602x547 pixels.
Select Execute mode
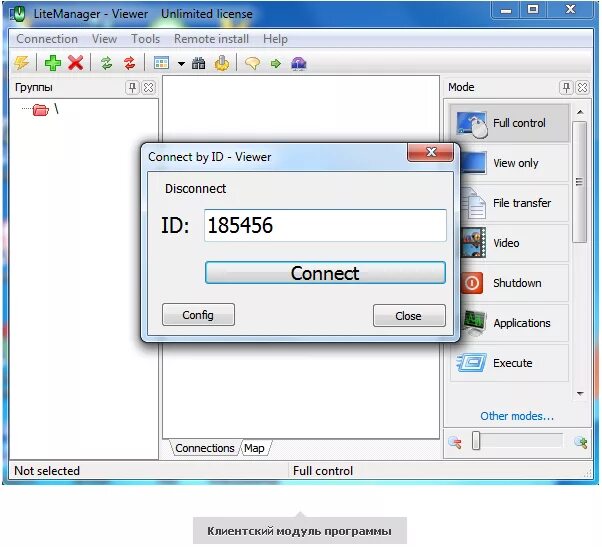pos(509,363)
